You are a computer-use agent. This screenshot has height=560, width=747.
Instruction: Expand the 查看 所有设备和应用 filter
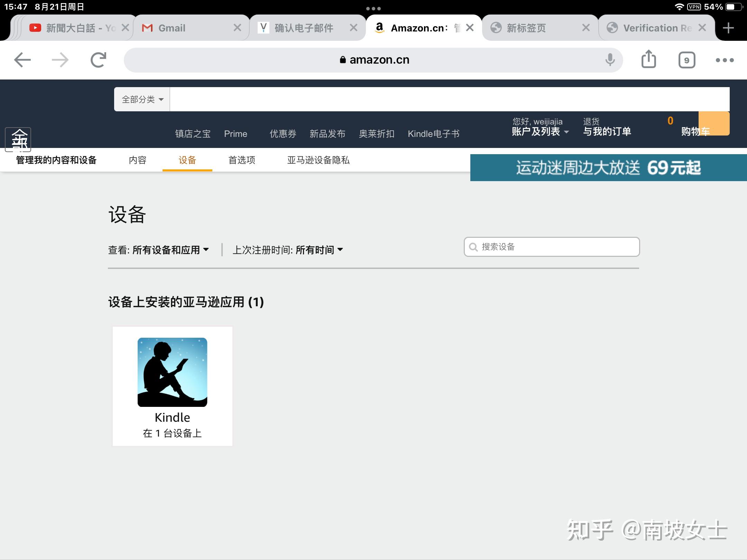158,249
